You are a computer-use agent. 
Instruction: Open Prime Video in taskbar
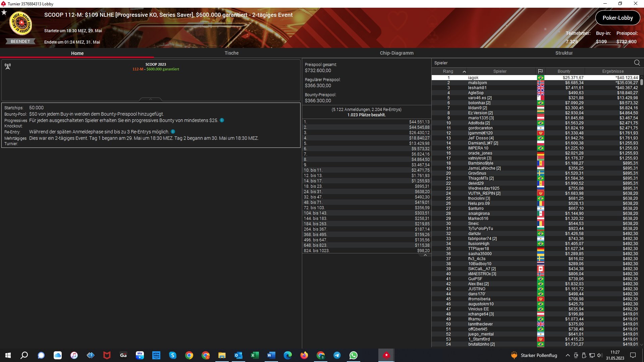click(156, 355)
